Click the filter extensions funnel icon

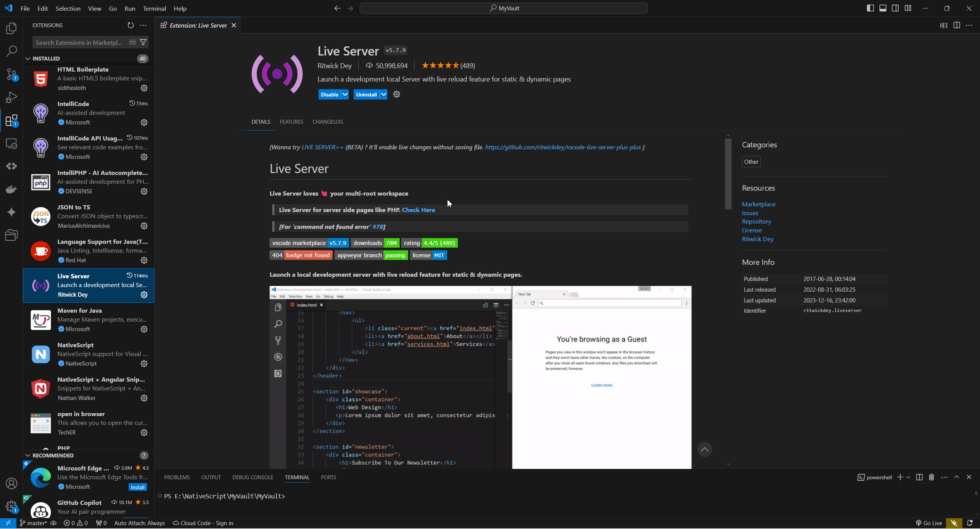pos(143,42)
